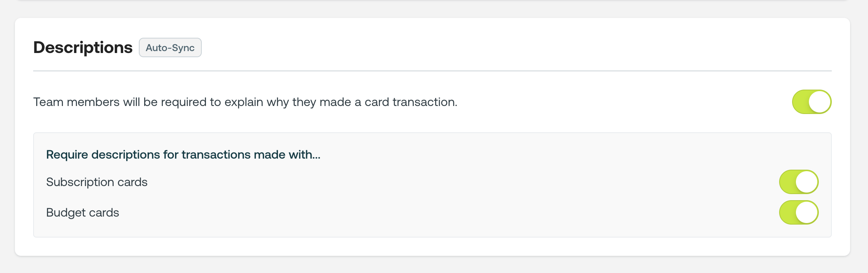Select the Subscription cards label
868x273 pixels.
click(x=96, y=182)
